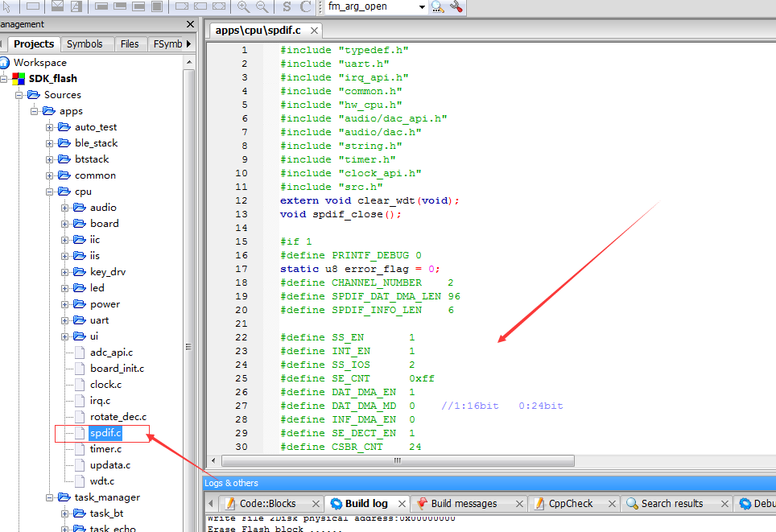Viewport: 776px width, 532px height.
Task: Click the file icon beside clock.c
Action: pyautogui.click(x=80, y=385)
